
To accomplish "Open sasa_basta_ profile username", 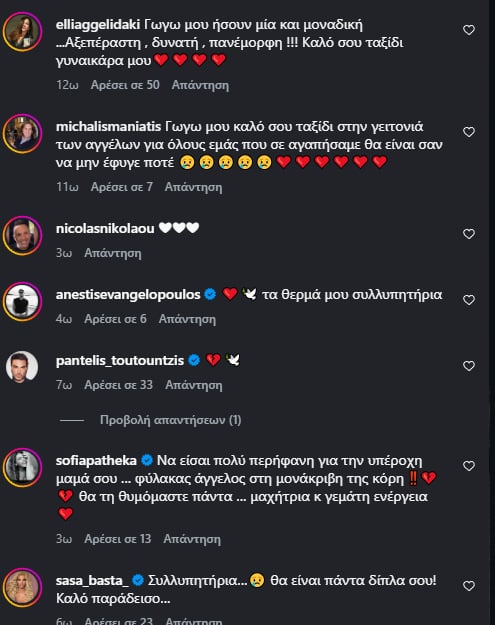I will (92, 580).
